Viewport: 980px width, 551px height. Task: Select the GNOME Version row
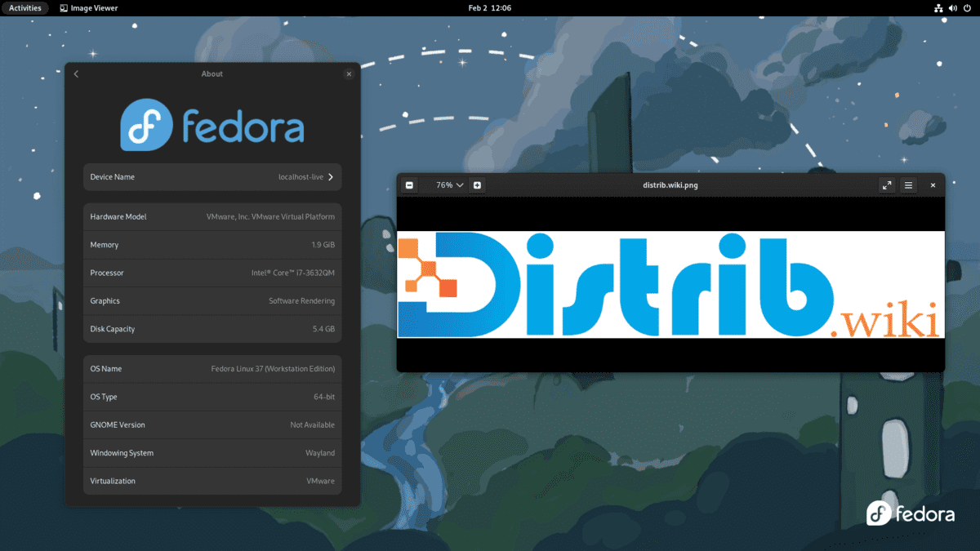point(212,425)
